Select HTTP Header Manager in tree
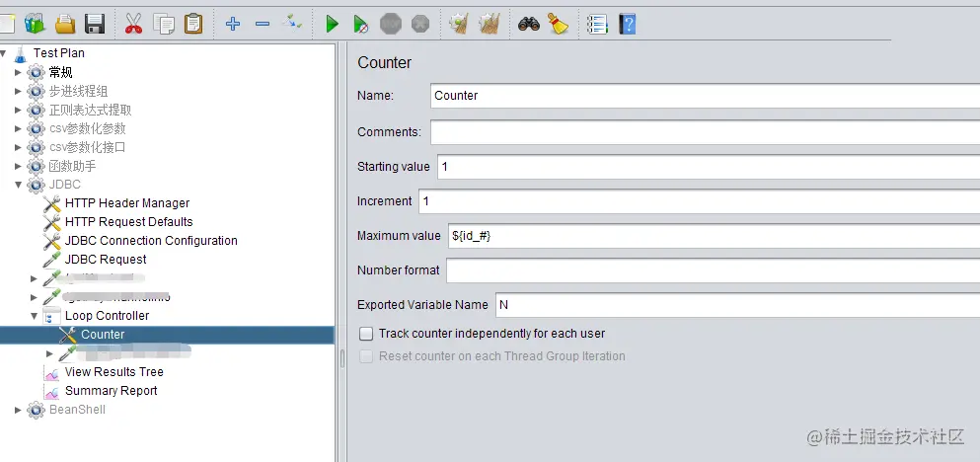 pyautogui.click(x=127, y=203)
